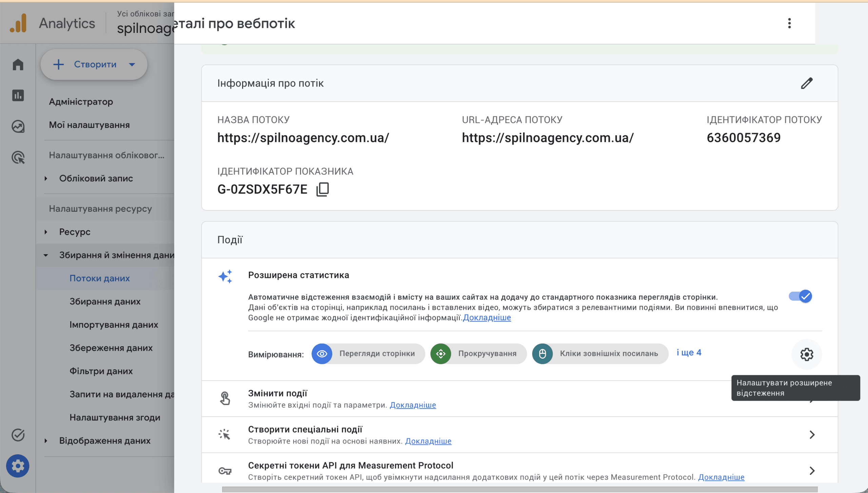This screenshot has height=493, width=868.
Task: Click stream URL under URL-АДРЕСА ПОТОКУ
Action: click(548, 138)
